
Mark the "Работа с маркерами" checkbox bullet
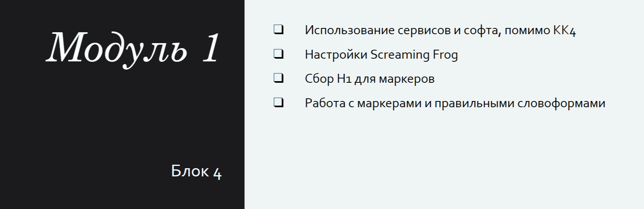coord(278,103)
